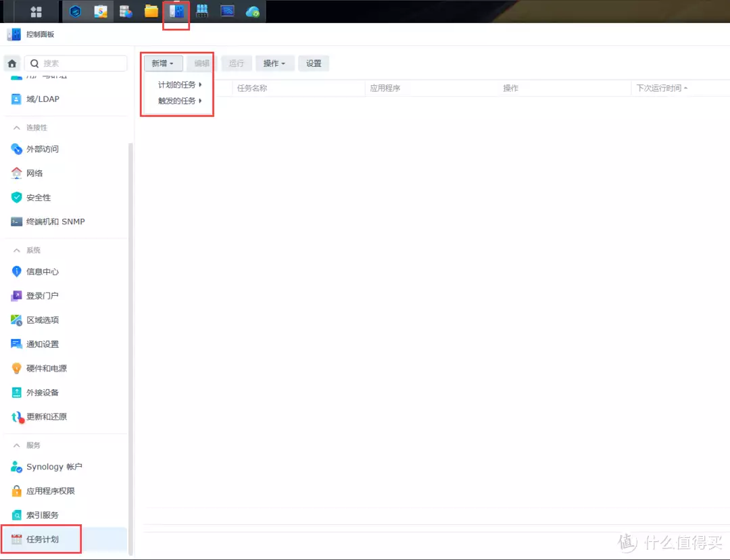This screenshot has width=730, height=560.
Task: Collapse the 服务 section in sidebar
Action: tap(17, 446)
